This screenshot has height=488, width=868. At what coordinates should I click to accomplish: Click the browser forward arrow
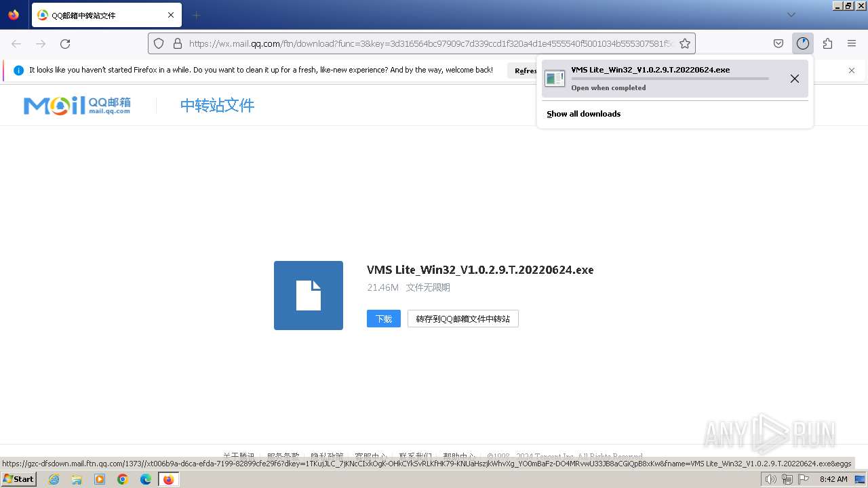click(41, 43)
